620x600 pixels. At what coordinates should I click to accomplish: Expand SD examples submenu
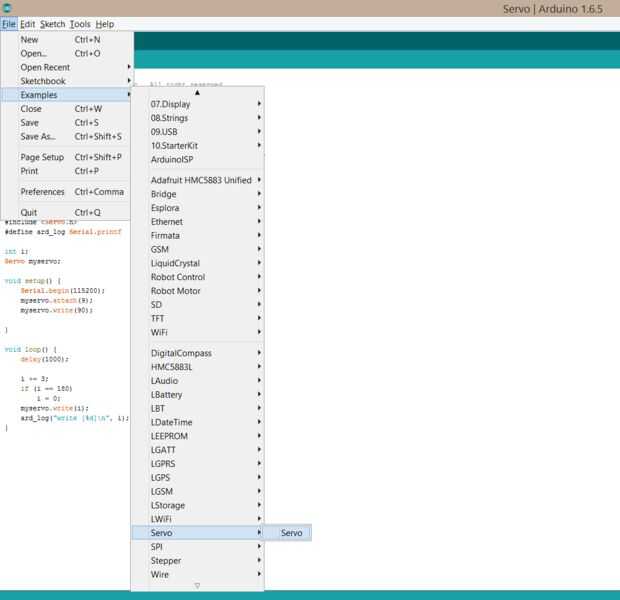[198, 305]
